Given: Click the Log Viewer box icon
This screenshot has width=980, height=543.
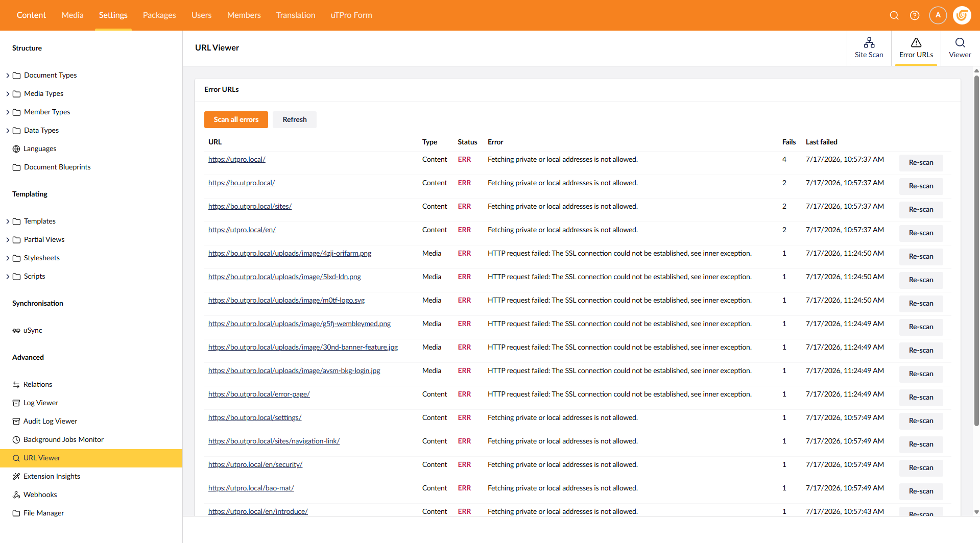Looking at the screenshot, I should tap(16, 403).
